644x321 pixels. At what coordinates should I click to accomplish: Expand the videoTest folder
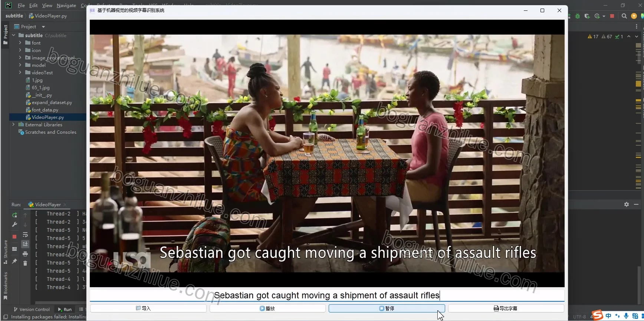pos(20,72)
